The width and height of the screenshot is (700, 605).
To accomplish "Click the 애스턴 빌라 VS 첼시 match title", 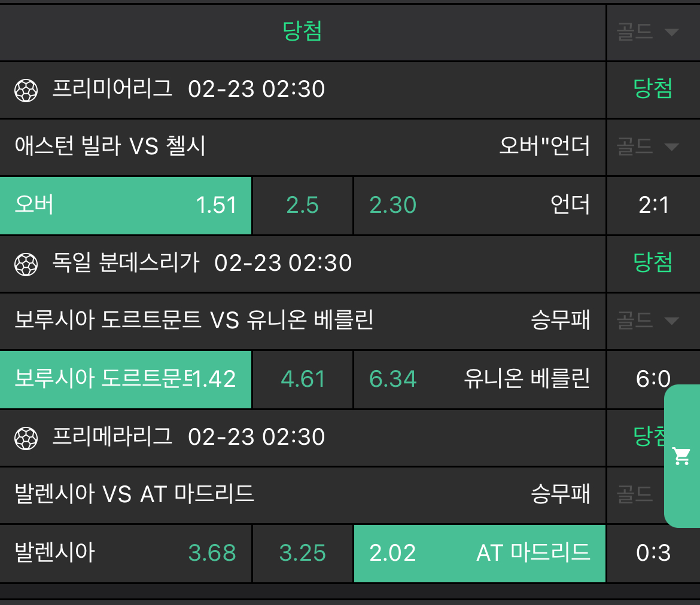I will [x=110, y=146].
